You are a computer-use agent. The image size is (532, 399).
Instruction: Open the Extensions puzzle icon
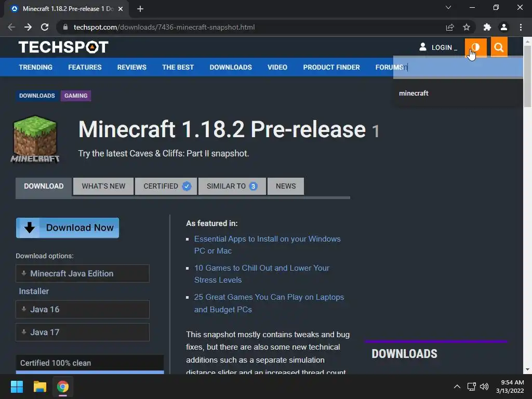487,27
